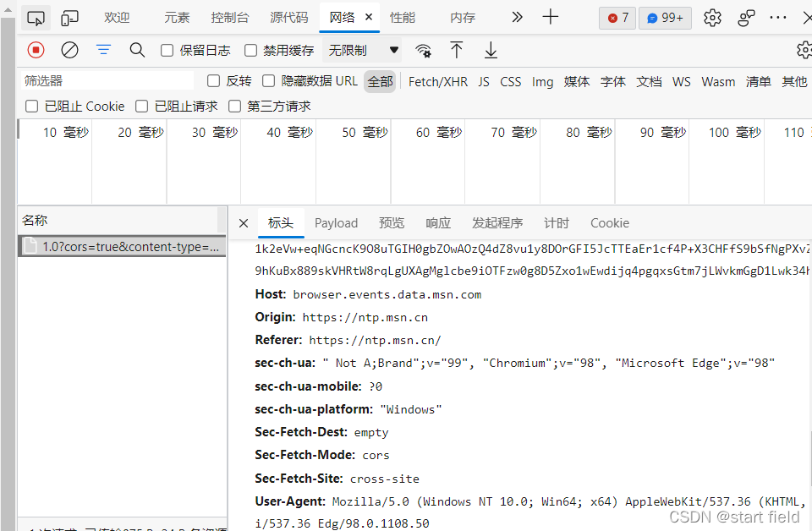Filter by WS requests

[681, 82]
